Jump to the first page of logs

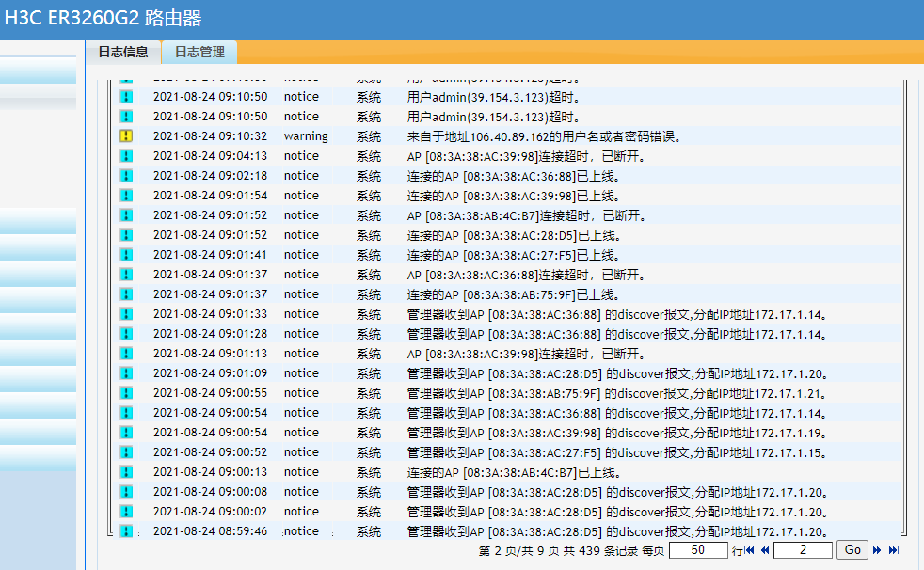[750, 550]
